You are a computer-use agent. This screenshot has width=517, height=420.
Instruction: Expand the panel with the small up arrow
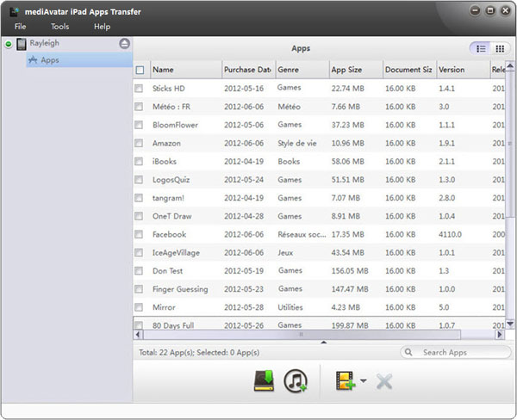coord(324,343)
